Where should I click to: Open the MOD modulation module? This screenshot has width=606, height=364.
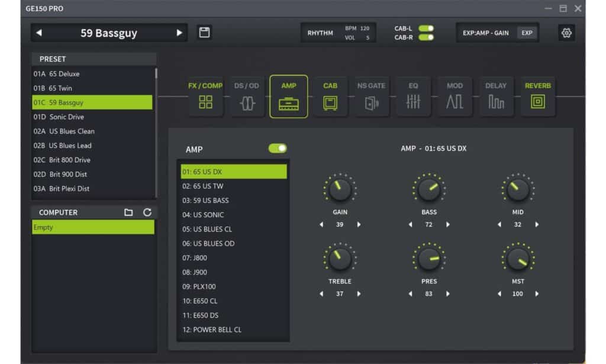[x=454, y=96]
